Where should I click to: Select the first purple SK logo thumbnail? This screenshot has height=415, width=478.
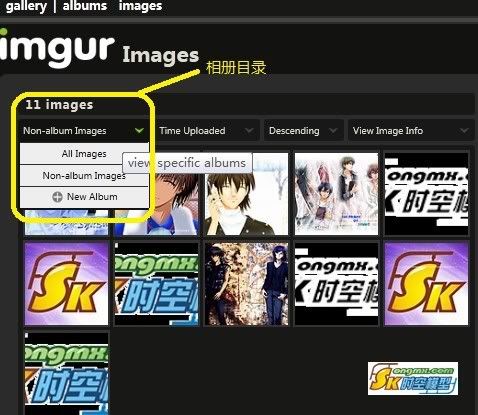(x=66, y=283)
